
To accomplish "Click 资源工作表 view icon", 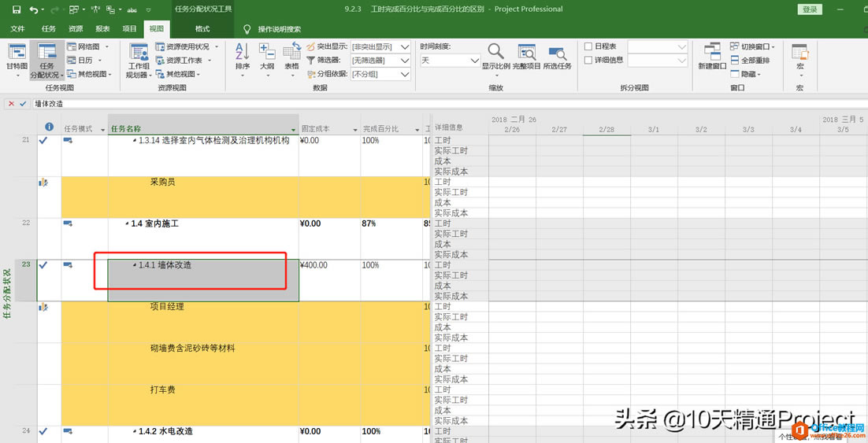I will pos(160,61).
